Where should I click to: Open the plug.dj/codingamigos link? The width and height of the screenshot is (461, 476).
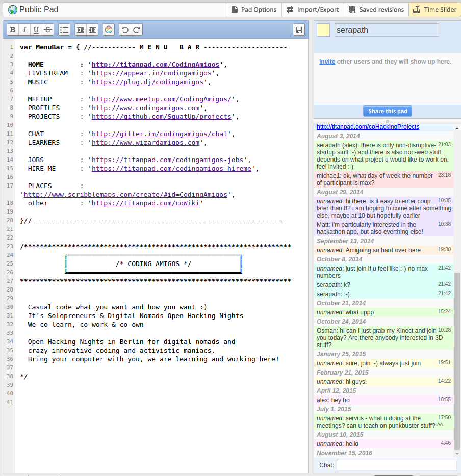(x=147, y=82)
